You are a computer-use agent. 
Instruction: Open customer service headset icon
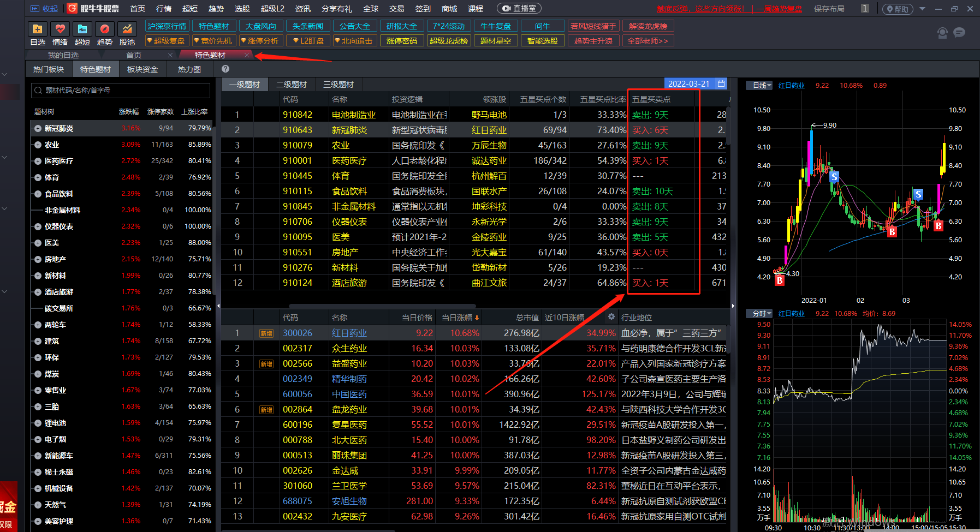coord(942,33)
